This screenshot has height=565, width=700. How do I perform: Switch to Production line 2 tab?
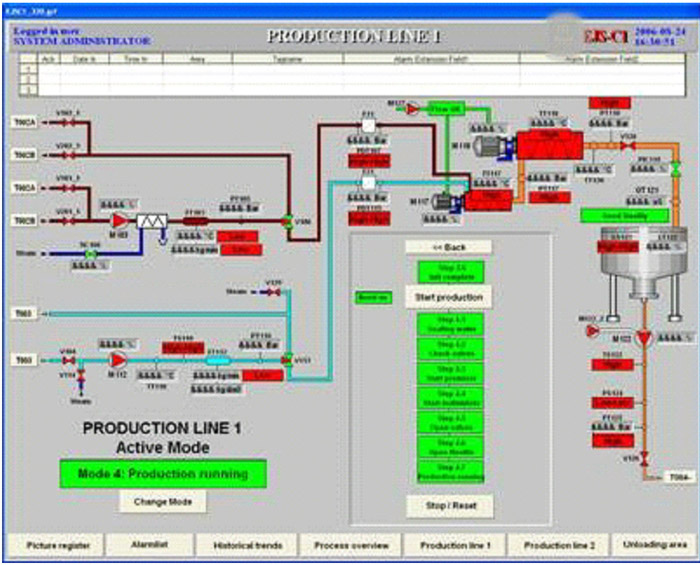(x=559, y=545)
